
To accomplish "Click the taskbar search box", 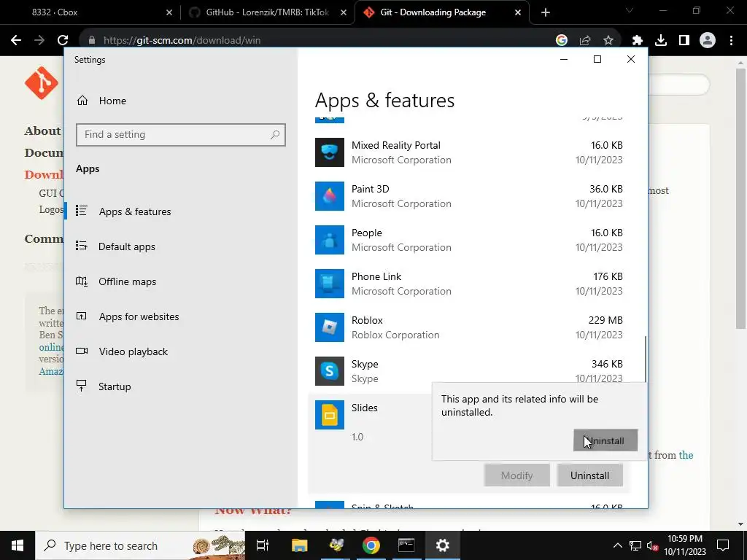I will [x=141, y=545].
